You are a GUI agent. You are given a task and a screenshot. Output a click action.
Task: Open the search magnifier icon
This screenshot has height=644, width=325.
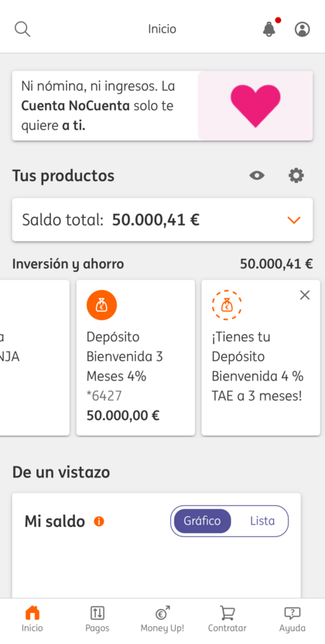coord(22,29)
